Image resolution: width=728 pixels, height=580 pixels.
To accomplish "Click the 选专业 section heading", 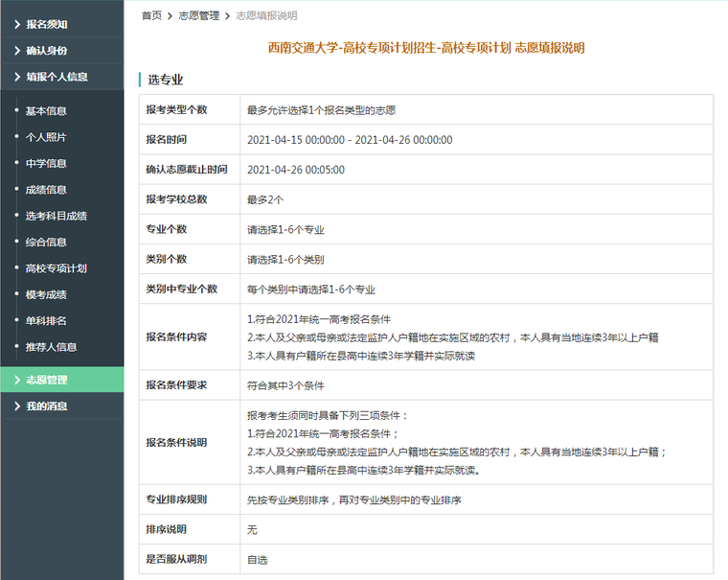I will 166,80.
